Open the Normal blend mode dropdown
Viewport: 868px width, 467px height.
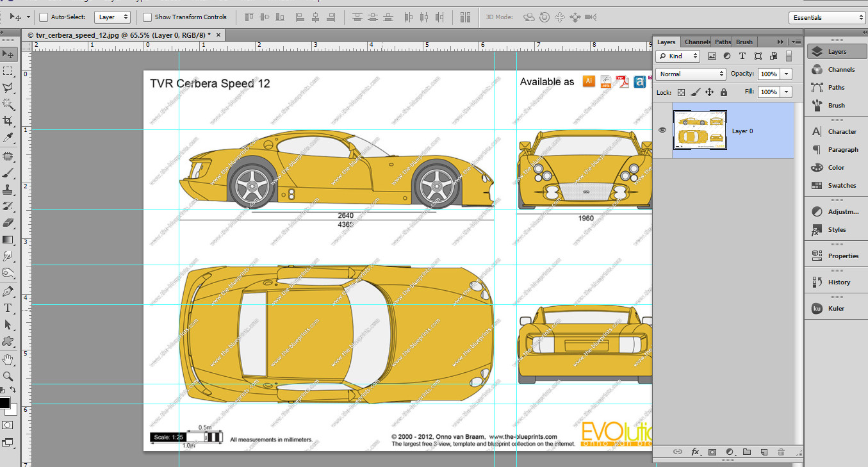[x=690, y=74]
